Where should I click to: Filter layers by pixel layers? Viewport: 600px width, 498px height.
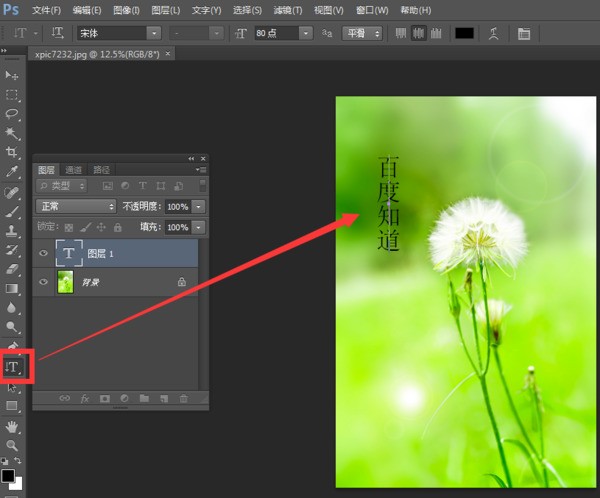[108, 186]
